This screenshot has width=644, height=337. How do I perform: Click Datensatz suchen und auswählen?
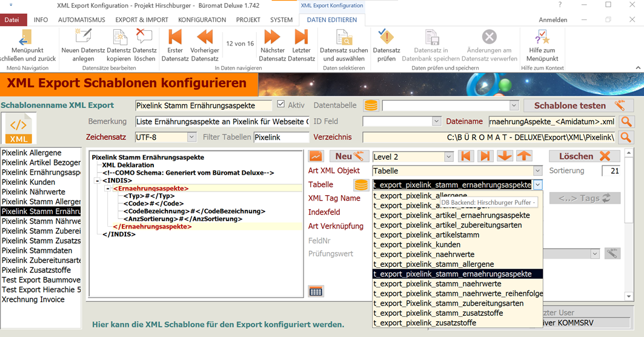point(344,37)
